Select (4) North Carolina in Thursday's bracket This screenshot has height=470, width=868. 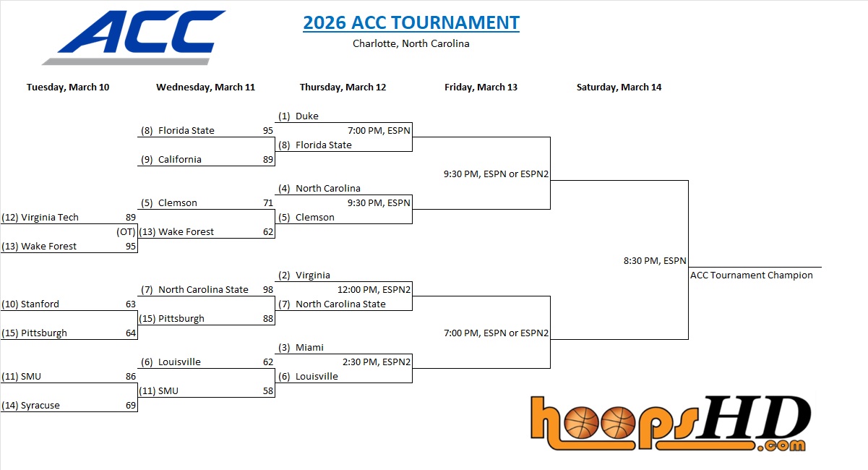[x=319, y=189]
